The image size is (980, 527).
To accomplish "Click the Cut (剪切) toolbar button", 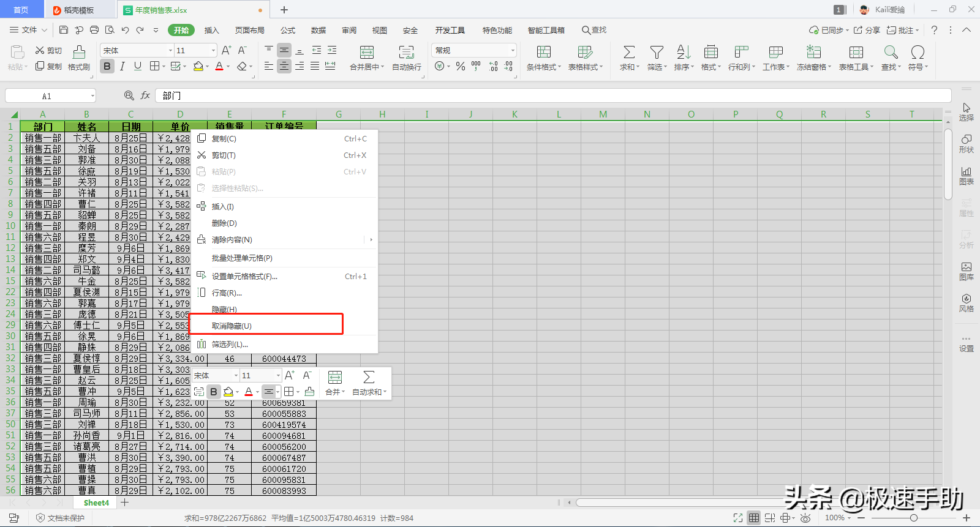I will point(48,50).
